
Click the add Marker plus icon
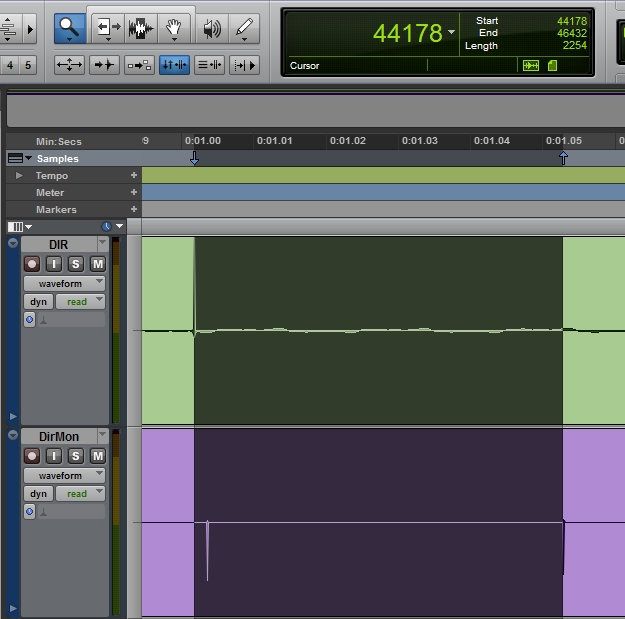pyautogui.click(x=134, y=210)
